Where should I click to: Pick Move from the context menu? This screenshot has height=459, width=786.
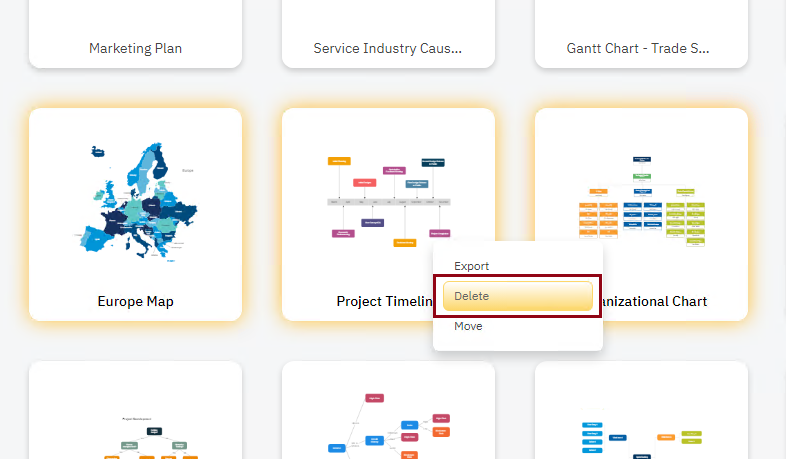click(x=468, y=326)
